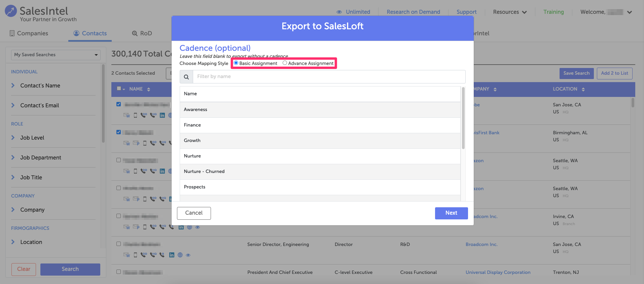Click work email icon in Broadcom Irvine row
The width and height of the screenshot is (644, 284).
point(127,227)
